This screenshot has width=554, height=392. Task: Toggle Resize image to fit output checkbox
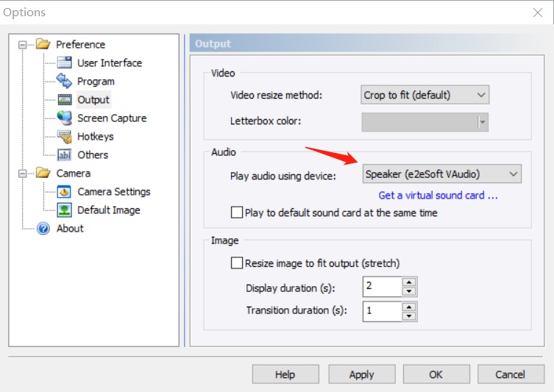click(237, 263)
